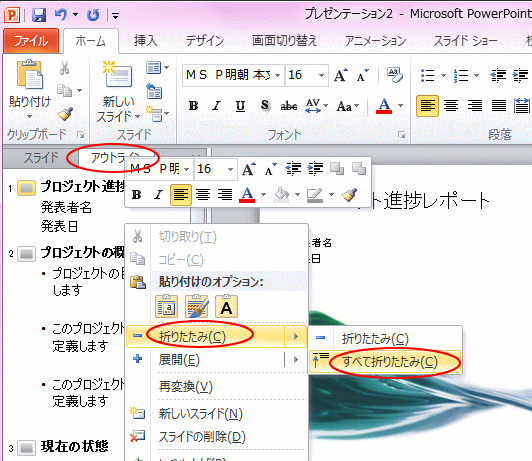
Task: Decrease font size in ribbon
Action: pyautogui.click(x=362, y=75)
